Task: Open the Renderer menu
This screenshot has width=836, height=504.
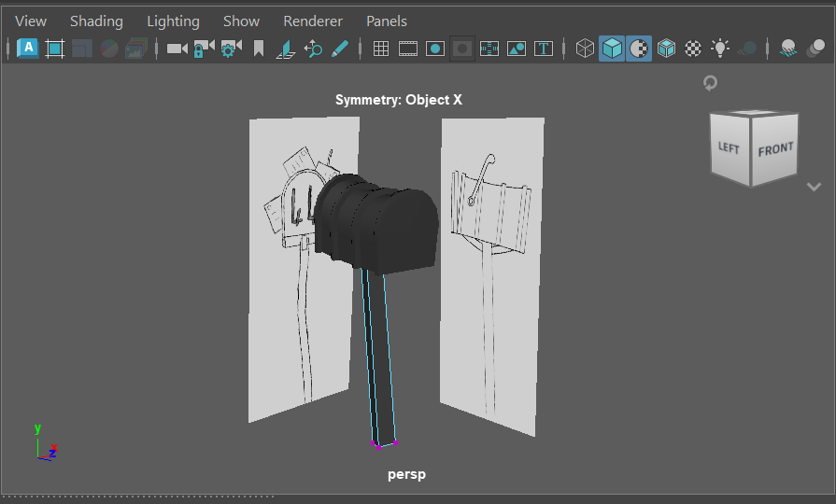Action: [x=313, y=21]
